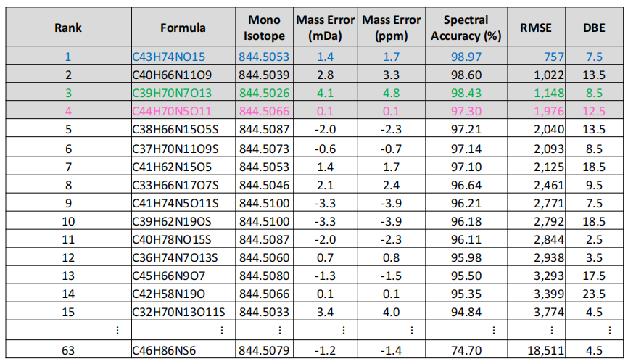Click the Formula column header
Image resolution: width=628 pixels, height=364 pixels.
183,28
